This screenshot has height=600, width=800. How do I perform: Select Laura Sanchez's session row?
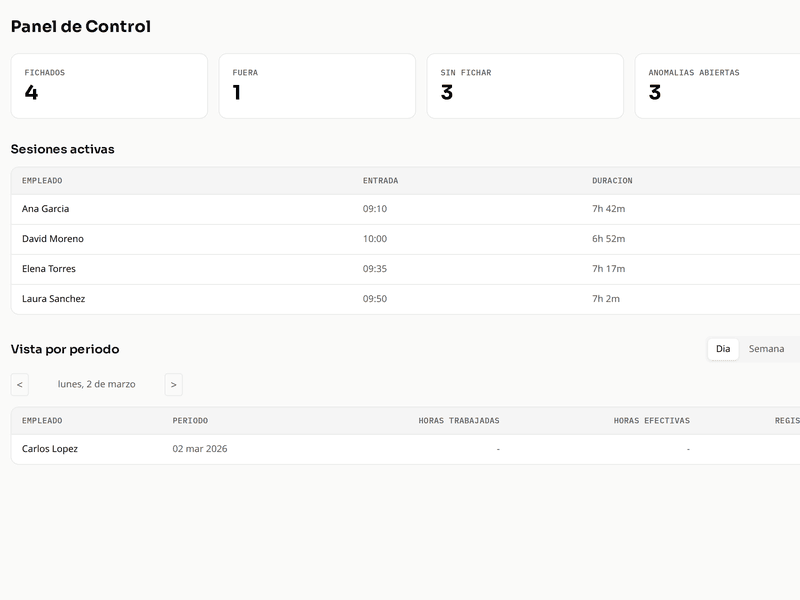pyautogui.click(x=300, y=299)
